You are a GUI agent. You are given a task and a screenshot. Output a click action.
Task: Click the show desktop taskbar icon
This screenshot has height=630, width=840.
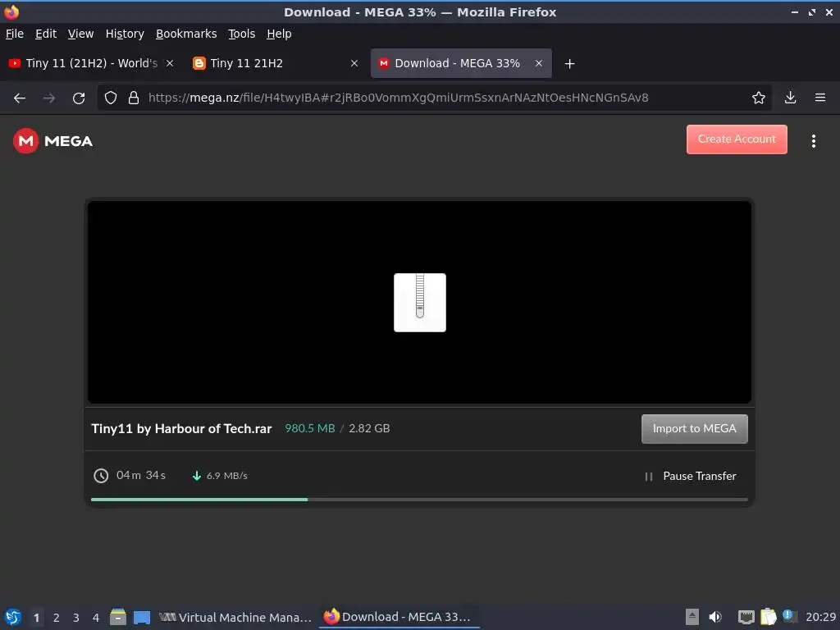coord(142,618)
